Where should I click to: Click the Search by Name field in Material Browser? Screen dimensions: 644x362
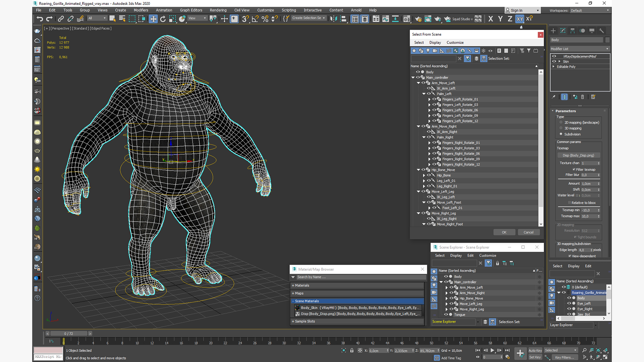tap(361, 277)
